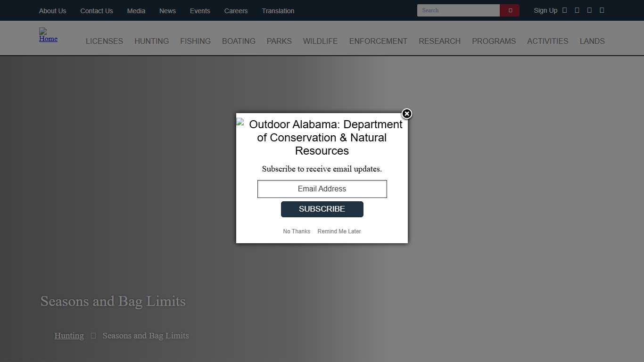This screenshot has width=644, height=362.
Task: Click the Remind Me Later link
Action: tap(339, 231)
